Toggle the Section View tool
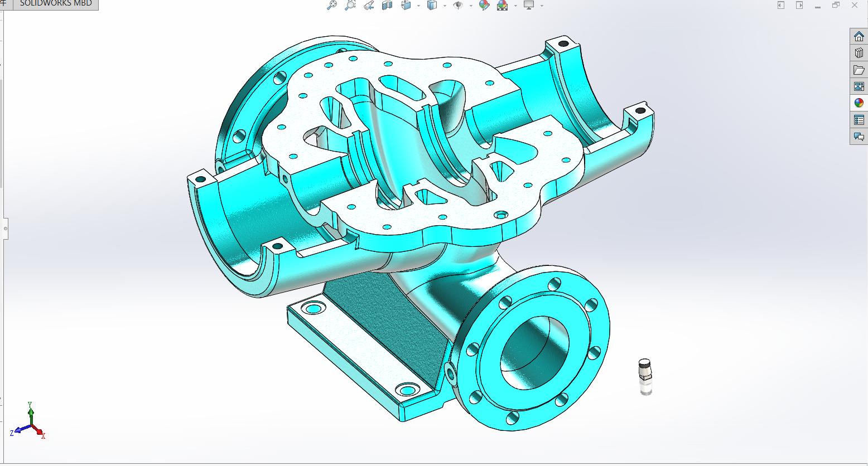The height and width of the screenshot is (466, 868). point(387,6)
